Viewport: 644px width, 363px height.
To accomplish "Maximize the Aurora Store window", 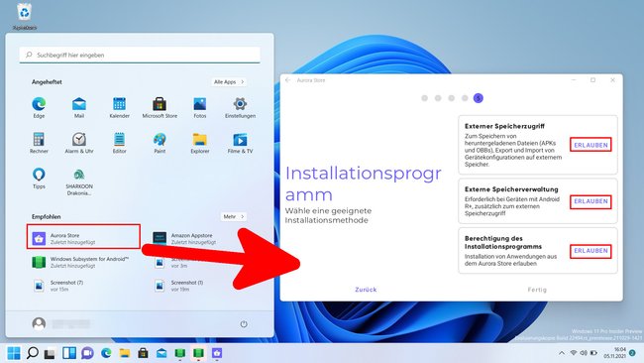I will tap(592, 80).
